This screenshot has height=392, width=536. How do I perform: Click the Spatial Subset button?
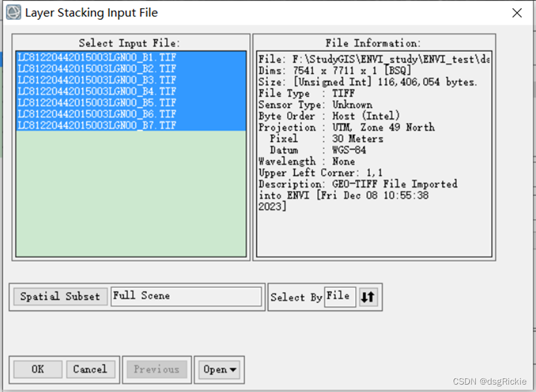point(60,296)
